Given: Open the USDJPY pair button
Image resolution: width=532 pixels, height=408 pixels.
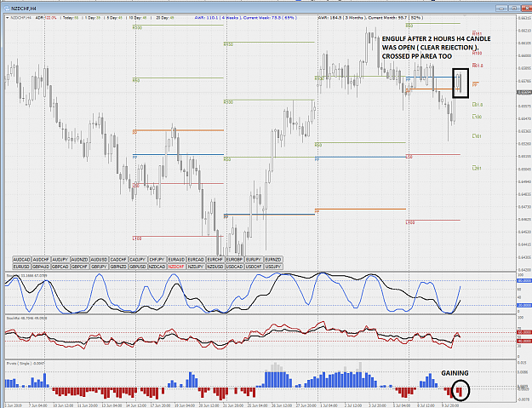Looking at the screenshot, I should click(273, 267).
